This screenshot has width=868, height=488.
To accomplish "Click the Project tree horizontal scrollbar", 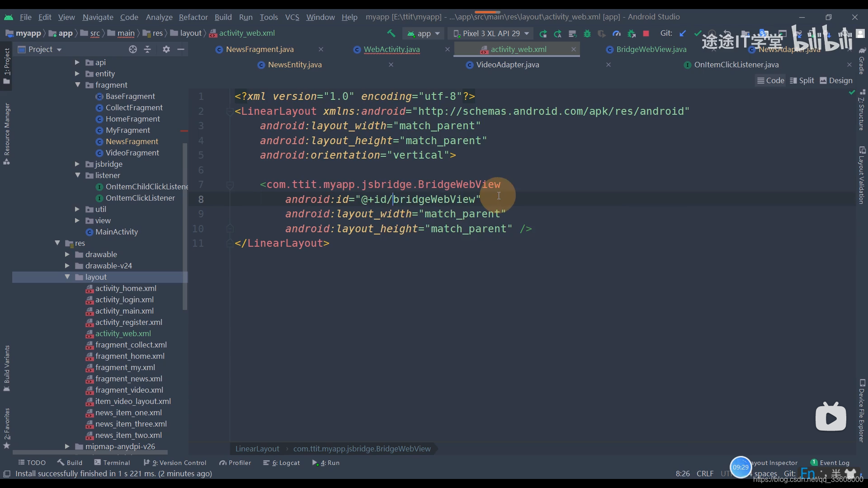I will click(x=90, y=452).
